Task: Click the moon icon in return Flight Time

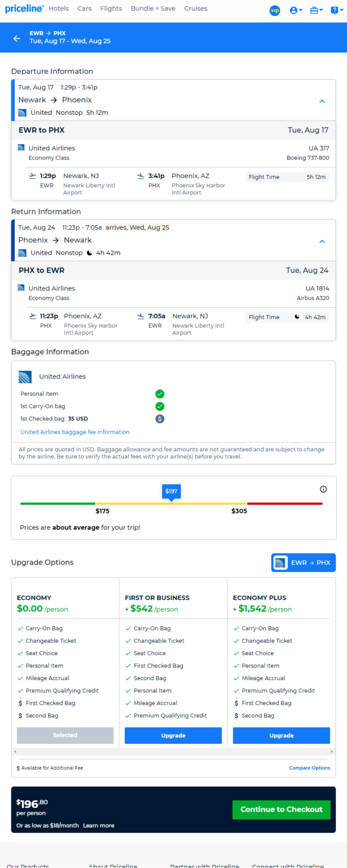Action: coord(297,317)
